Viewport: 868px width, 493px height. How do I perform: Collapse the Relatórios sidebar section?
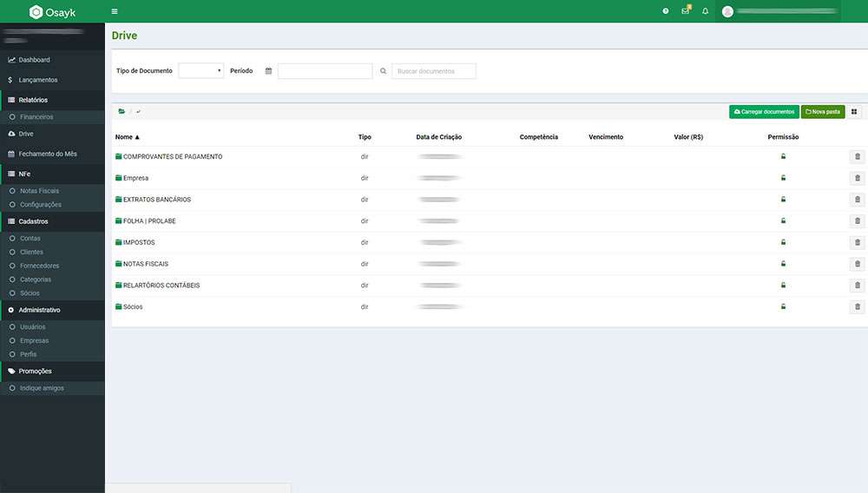coord(53,100)
